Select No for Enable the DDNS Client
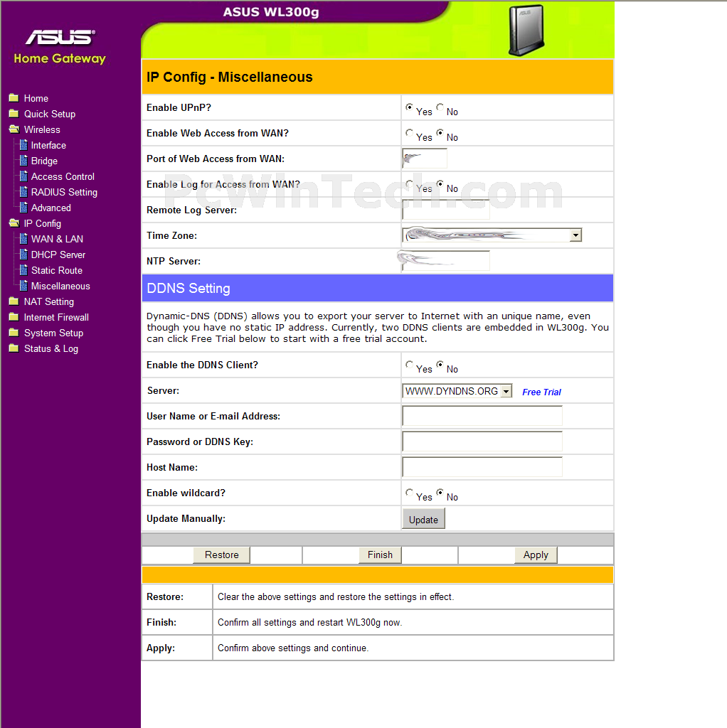 (x=440, y=365)
